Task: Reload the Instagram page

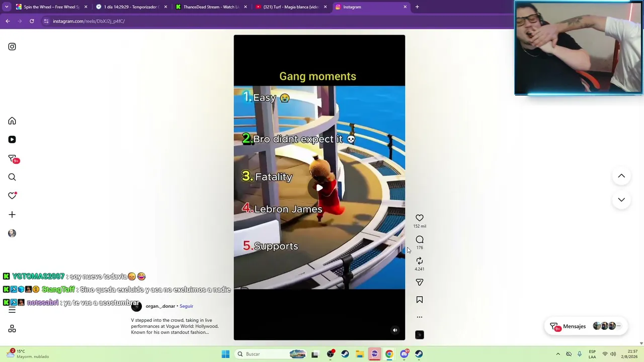Action: tap(32, 21)
